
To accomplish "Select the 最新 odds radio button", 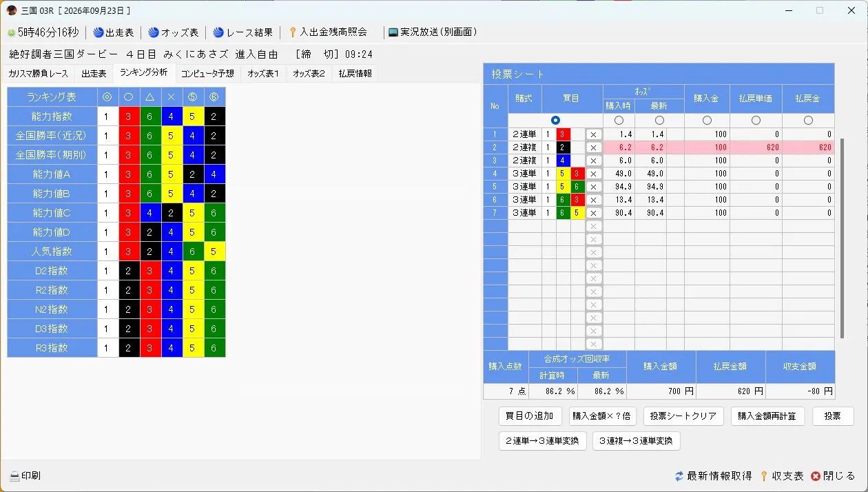I will click(x=659, y=121).
